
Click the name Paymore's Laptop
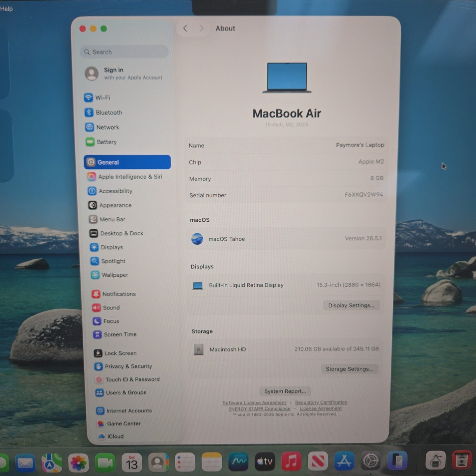(x=360, y=145)
